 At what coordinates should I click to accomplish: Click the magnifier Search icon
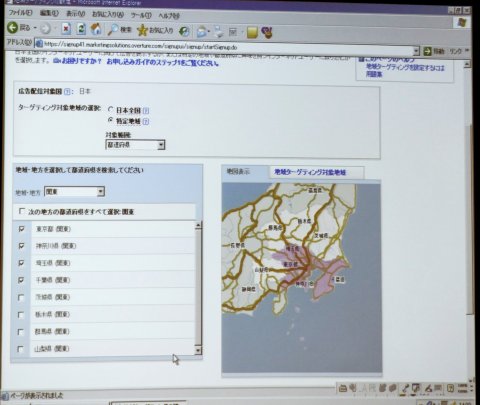tap(113, 30)
